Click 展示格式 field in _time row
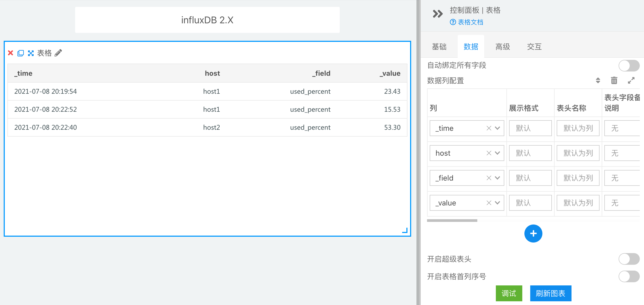The height and width of the screenshot is (305, 644). (x=530, y=128)
